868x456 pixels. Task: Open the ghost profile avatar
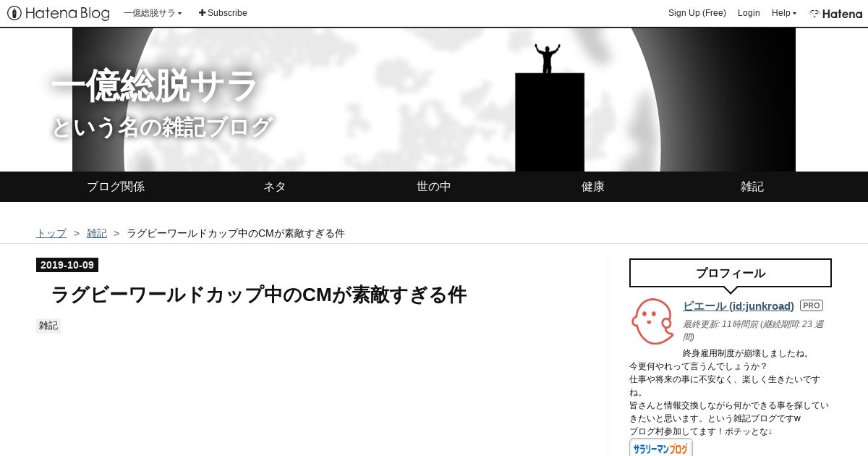652,321
